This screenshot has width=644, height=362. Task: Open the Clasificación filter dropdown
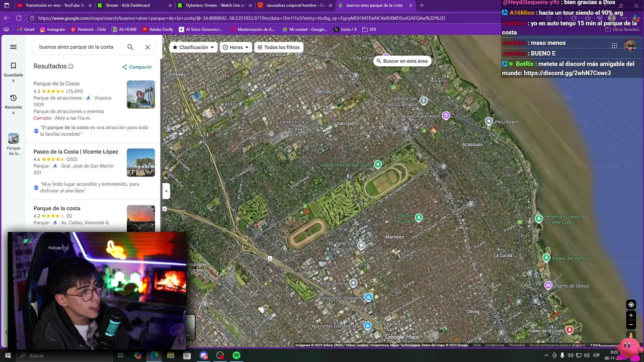coord(193,47)
